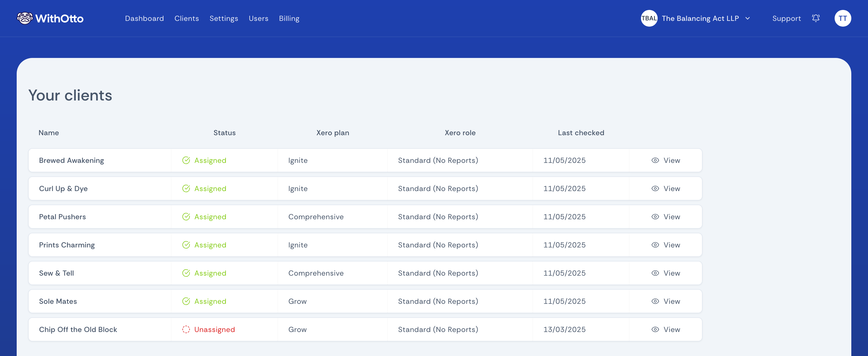Click the eye icon for Brewed Awakening
This screenshot has height=356, width=868.
click(655, 160)
